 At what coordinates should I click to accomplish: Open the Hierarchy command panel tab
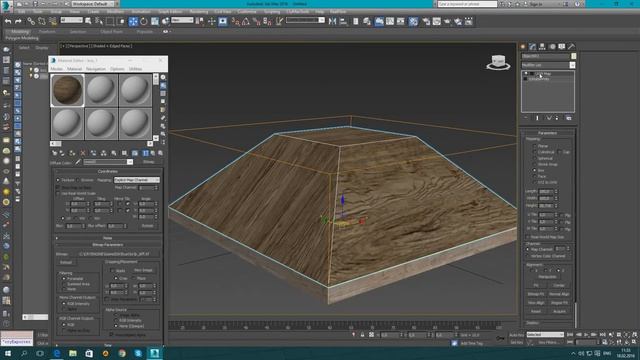[x=542, y=47]
